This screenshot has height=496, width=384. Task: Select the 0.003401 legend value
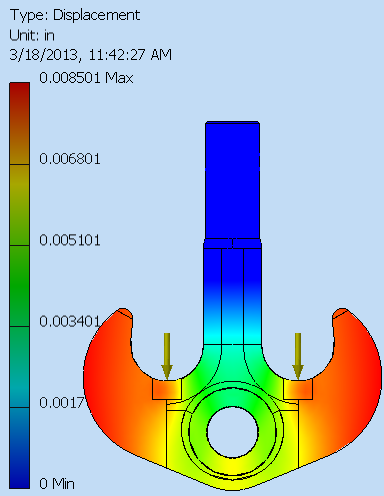pyautogui.click(x=70, y=321)
